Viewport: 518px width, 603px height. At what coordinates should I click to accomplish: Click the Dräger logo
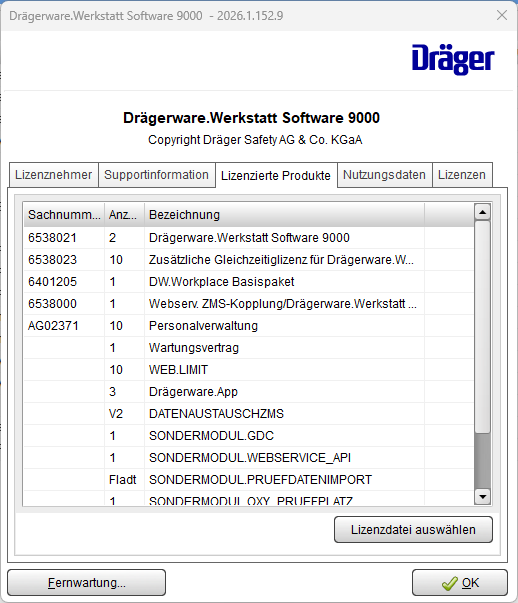coord(453,60)
